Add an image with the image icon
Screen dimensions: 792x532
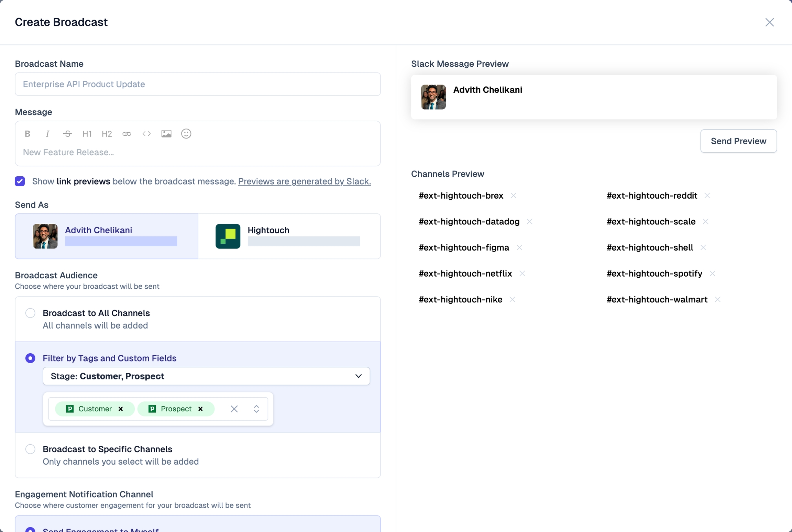tap(166, 134)
